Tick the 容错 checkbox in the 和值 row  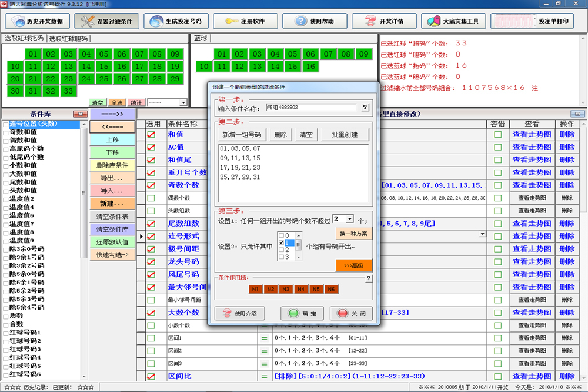[x=497, y=134]
